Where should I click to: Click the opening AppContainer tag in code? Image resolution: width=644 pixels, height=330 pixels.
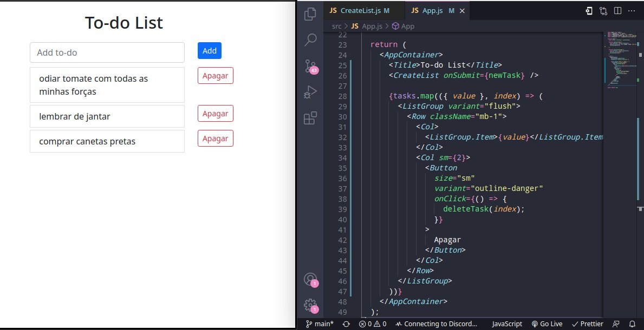tap(412, 55)
